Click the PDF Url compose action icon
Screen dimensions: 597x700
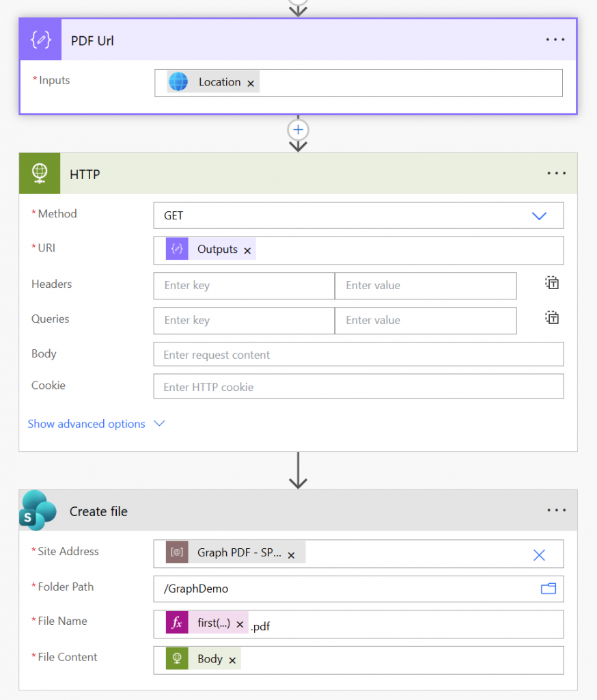(40, 40)
